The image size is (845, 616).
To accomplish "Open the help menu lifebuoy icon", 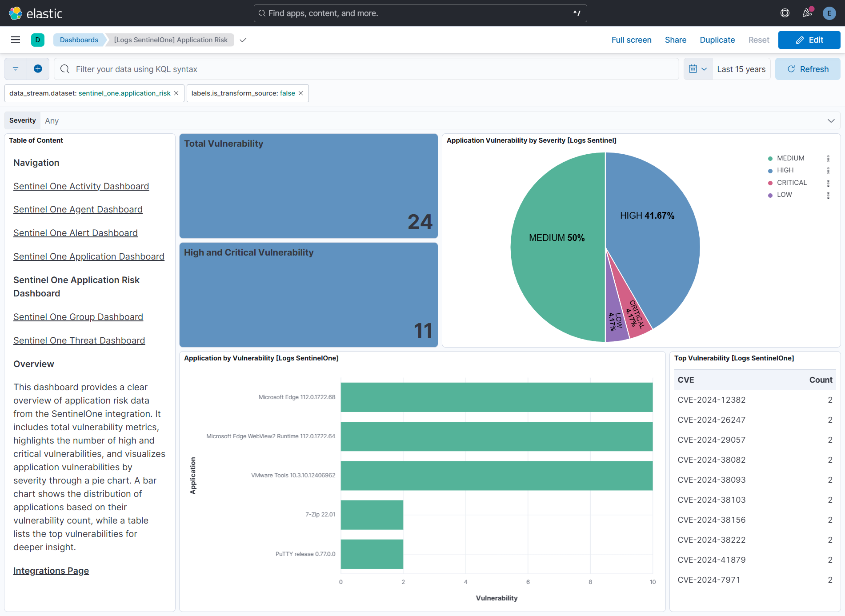I will [x=785, y=13].
